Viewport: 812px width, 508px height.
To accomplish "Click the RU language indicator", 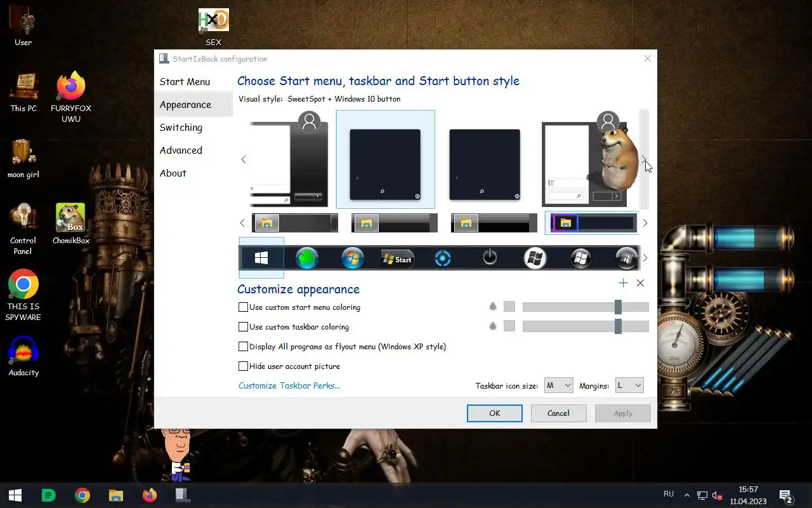I will point(669,494).
